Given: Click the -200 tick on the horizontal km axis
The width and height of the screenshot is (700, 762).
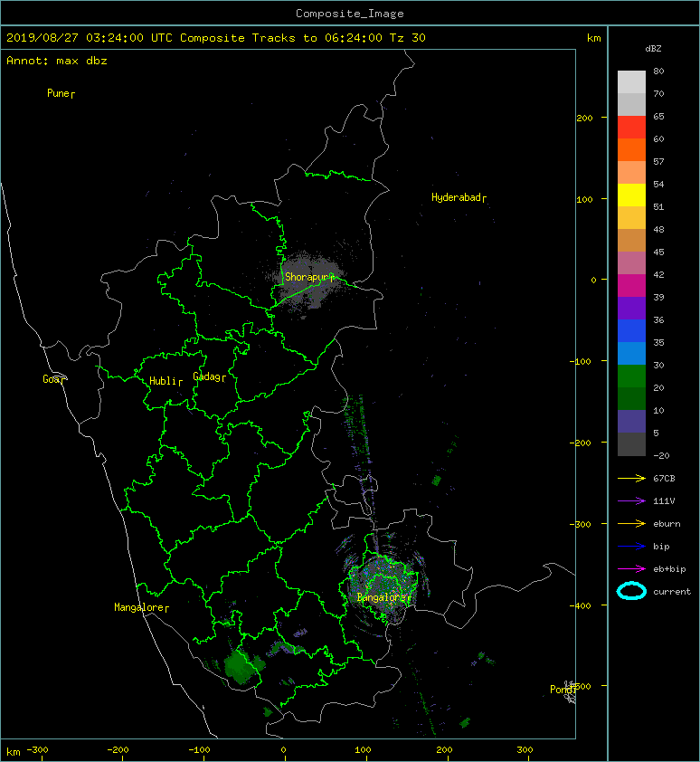Looking at the screenshot, I should pos(118,750).
